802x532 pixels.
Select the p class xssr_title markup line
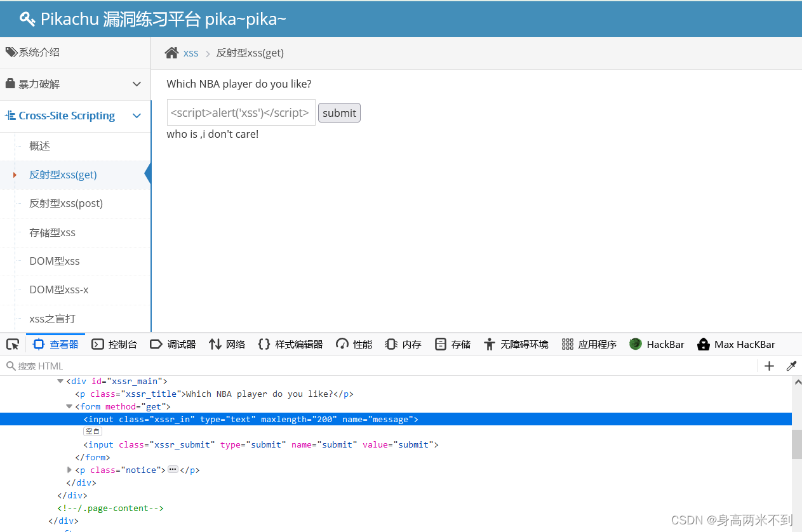(x=214, y=394)
